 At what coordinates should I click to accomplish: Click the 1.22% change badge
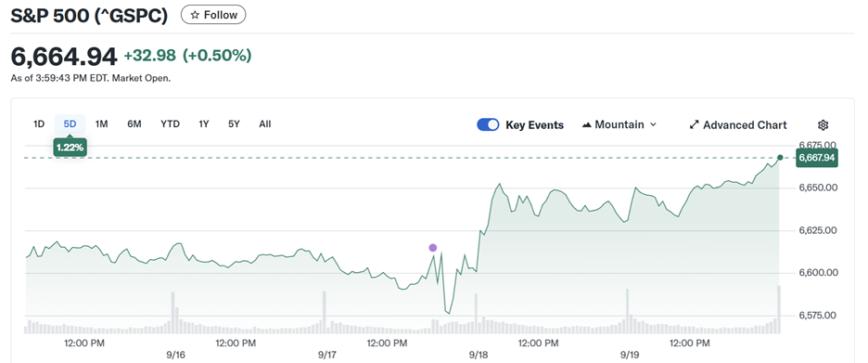pos(70,148)
